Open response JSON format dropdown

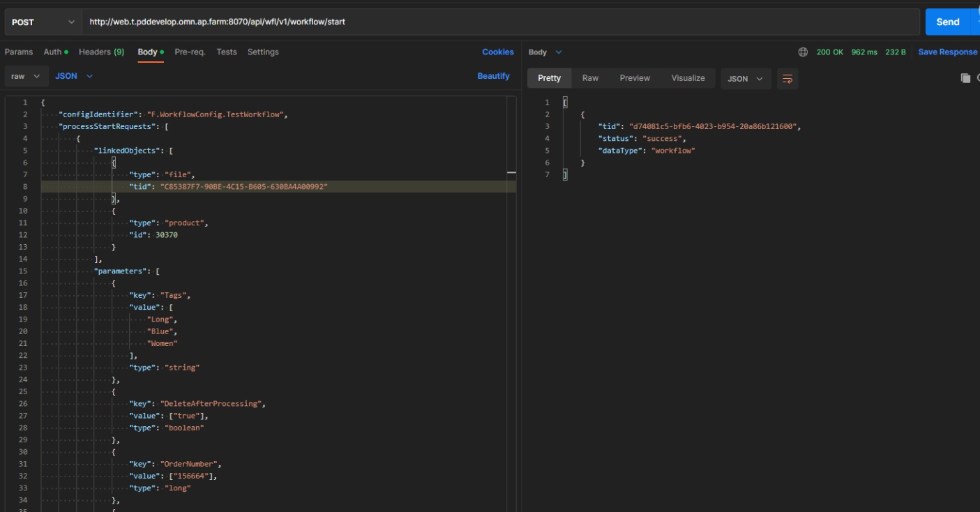coord(746,79)
